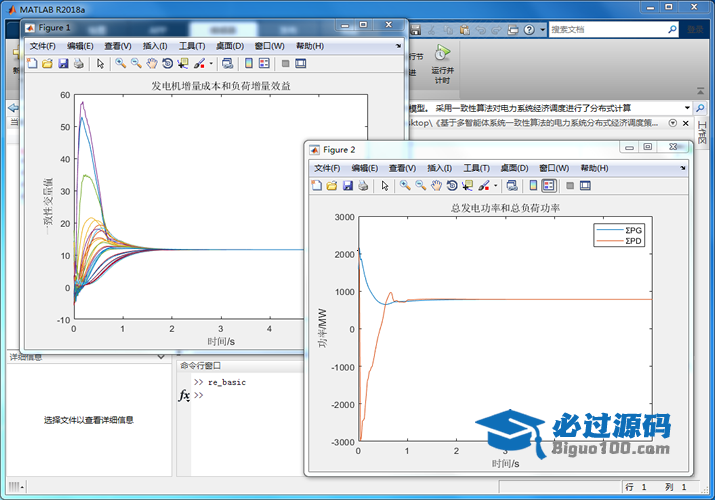The width and height of the screenshot is (715, 500).
Task: Select Zoom Out tool in Figure 2
Action: [420, 185]
